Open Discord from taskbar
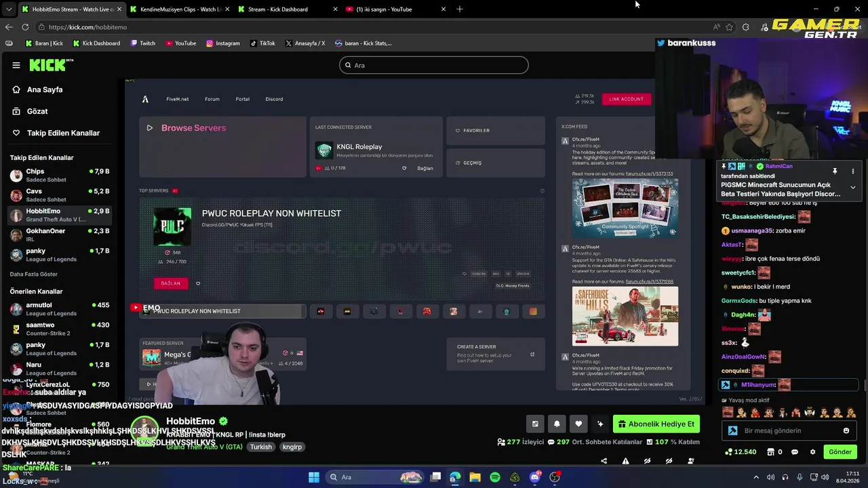The height and width of the screenshot is (488, 868). 535,477
